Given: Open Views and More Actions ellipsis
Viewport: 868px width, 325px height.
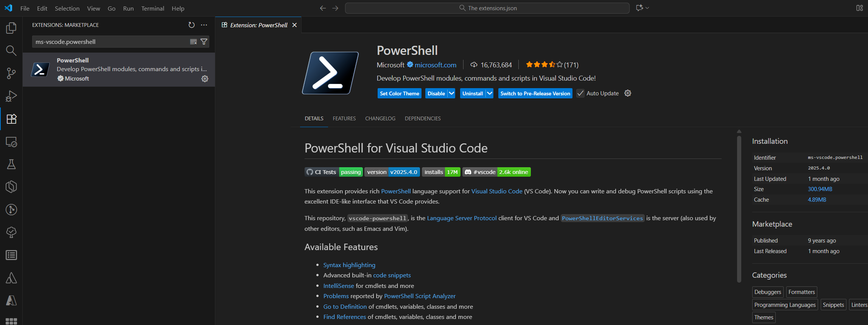Looking at the screenshot, I should pos(204,25).
